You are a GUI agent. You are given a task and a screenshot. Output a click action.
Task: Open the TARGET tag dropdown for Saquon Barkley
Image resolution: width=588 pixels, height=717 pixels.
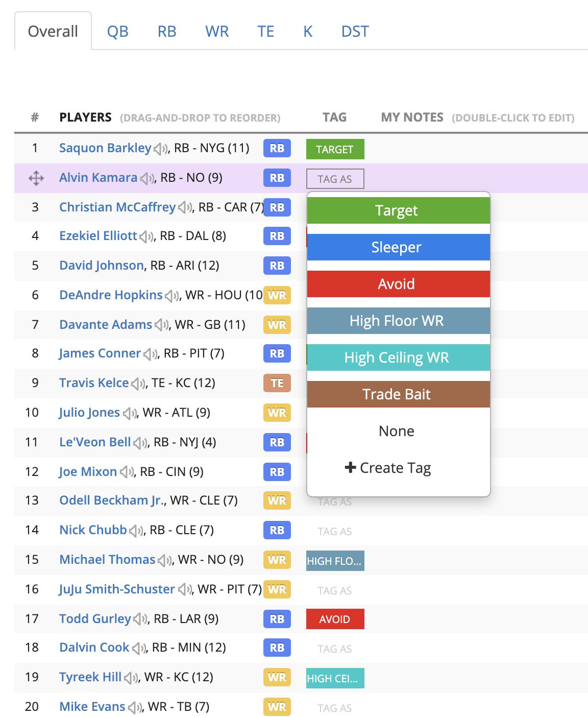pos(335,149)
